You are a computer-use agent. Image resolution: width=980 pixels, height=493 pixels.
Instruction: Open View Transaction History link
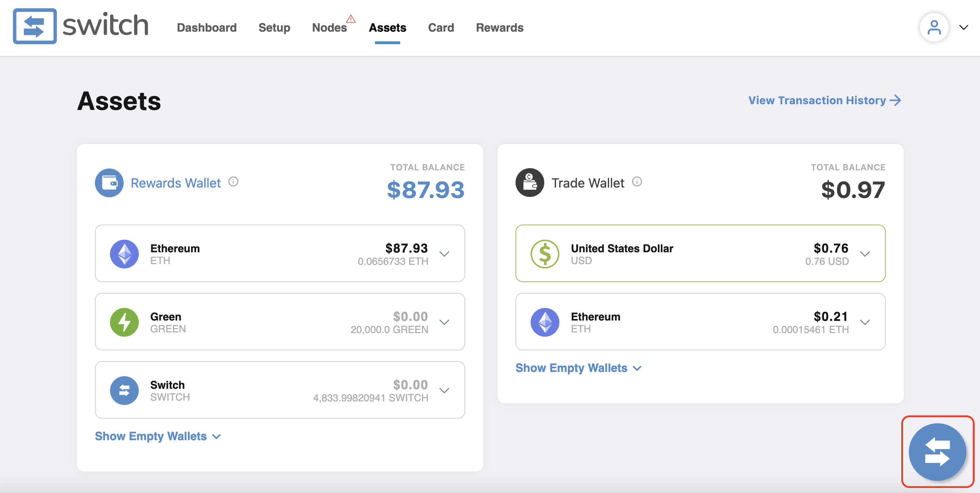(824, 100)
